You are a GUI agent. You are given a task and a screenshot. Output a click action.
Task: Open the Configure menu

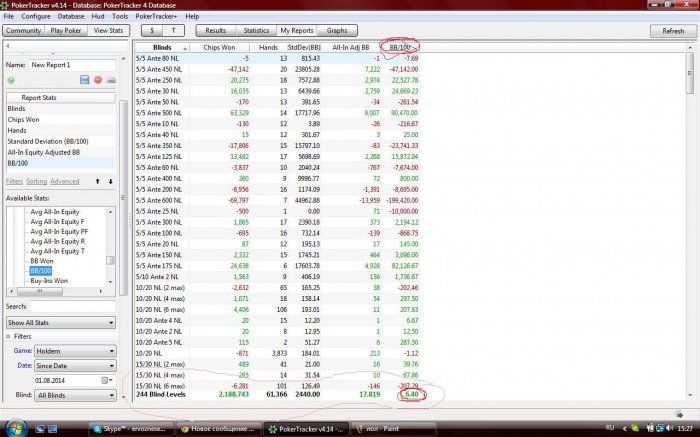point(36,16)
